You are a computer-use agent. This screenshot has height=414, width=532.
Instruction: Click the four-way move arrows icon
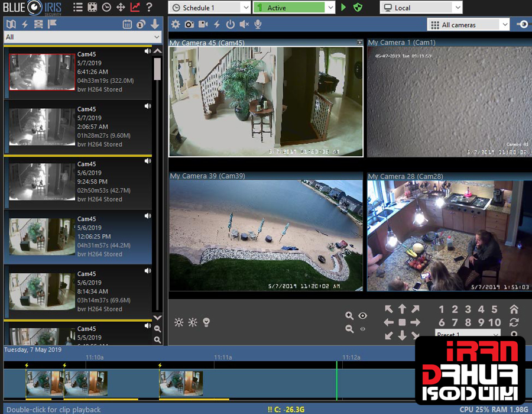pos(121,7)
